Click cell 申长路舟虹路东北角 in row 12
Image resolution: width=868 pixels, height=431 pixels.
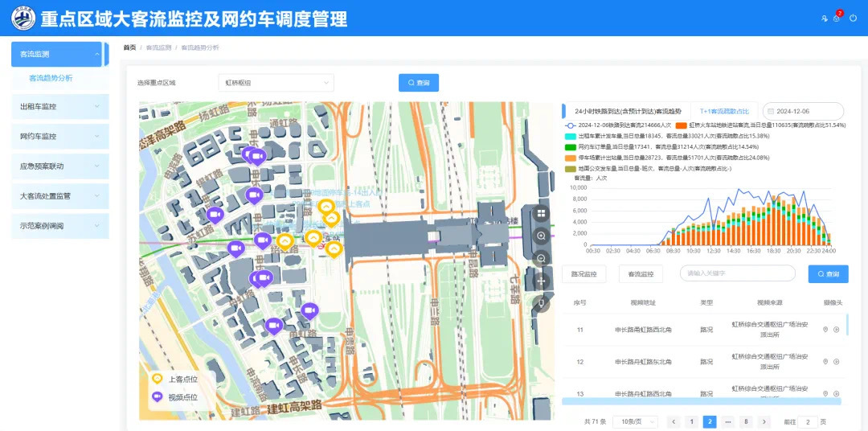tap(643, 362)
